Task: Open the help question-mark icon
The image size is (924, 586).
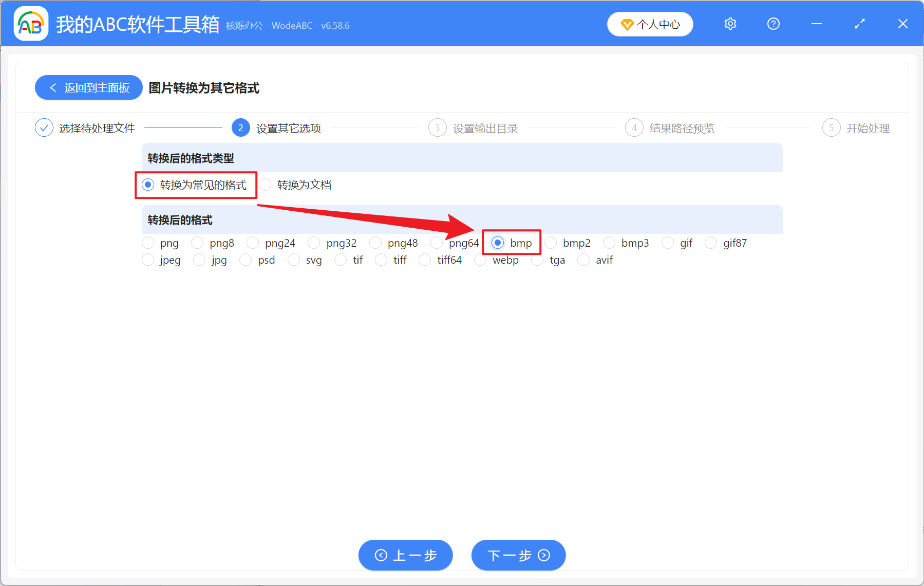Action: (x=773, y=24)
